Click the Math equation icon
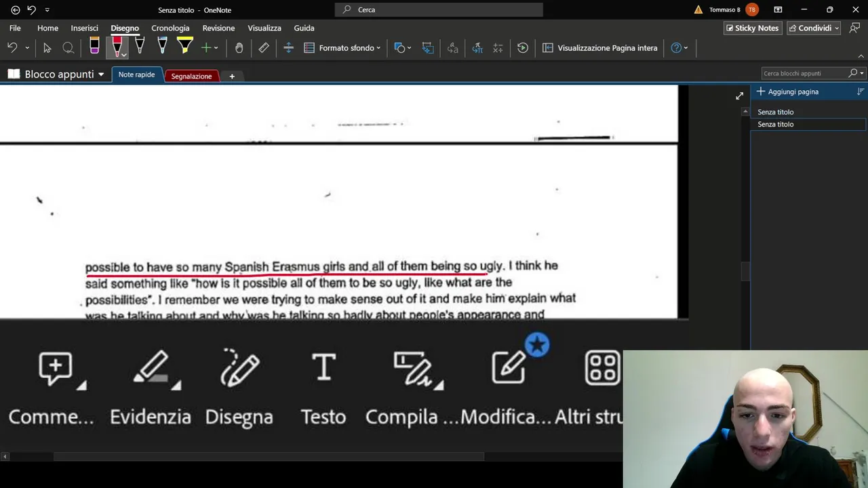868x488 pixels. [498, 48]
